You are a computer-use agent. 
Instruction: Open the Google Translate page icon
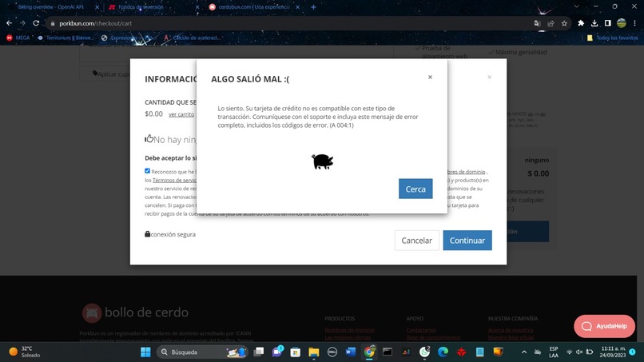pos(537,23)
